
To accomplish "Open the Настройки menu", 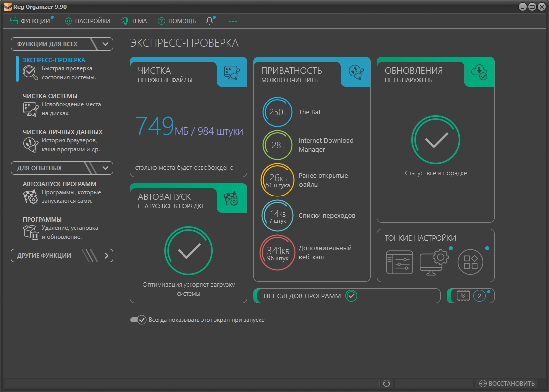I will (88, 21).
